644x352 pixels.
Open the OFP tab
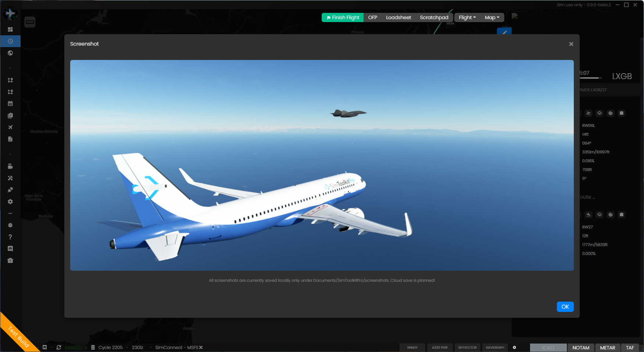(x=373, y=17)
